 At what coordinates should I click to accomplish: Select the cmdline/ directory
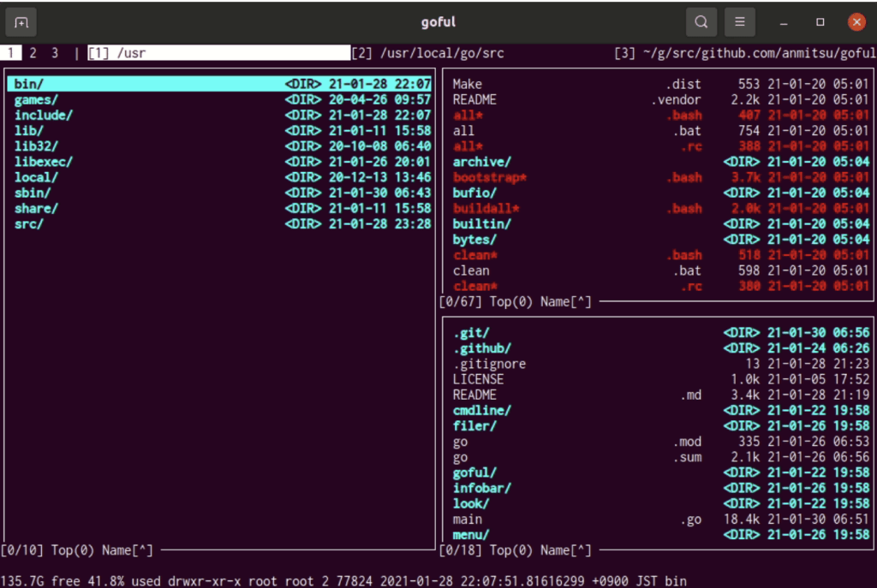click(660, 411)
